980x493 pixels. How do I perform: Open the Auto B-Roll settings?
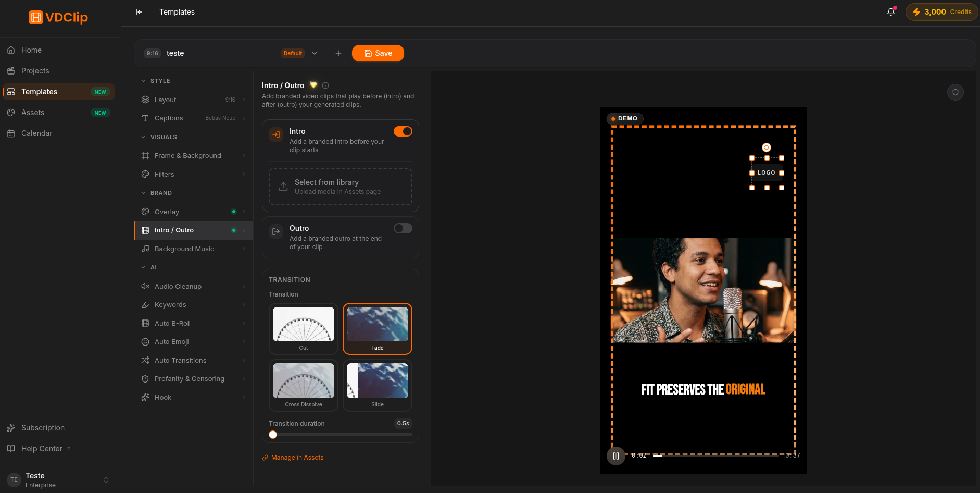pyautogui.click(x=194, y=323)
